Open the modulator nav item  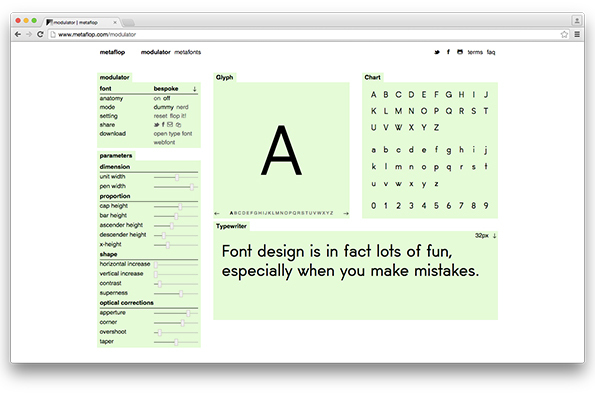156,52
